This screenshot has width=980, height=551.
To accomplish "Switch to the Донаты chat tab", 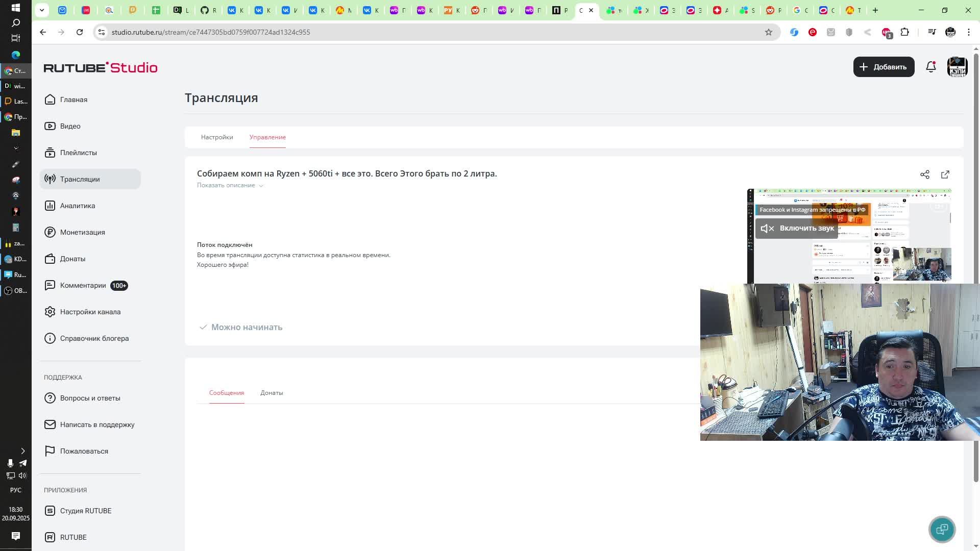I will pos(272,393).
